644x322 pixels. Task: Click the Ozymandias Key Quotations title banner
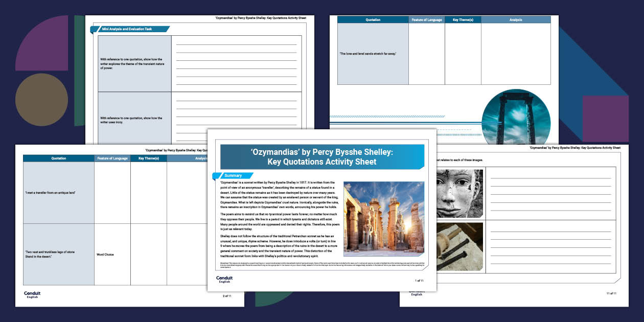pyautogui.click(x=322, y=156)
